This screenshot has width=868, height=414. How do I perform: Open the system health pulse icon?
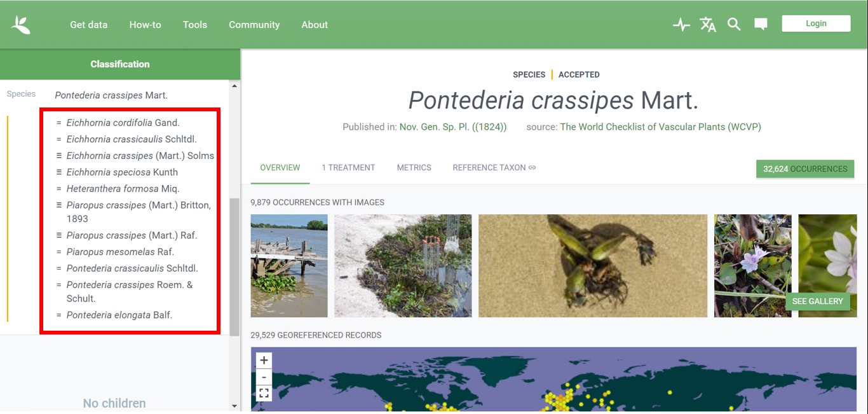(681, 25)
